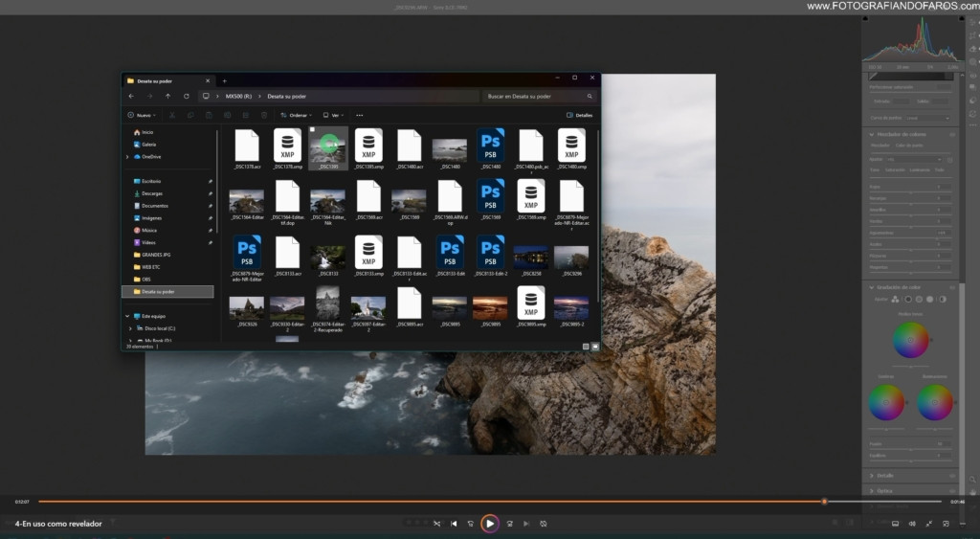Viewport: 980px width, 539px height.
Task: Select the Luminancia tab in color mixer
Action: click(x=920, y=170)
